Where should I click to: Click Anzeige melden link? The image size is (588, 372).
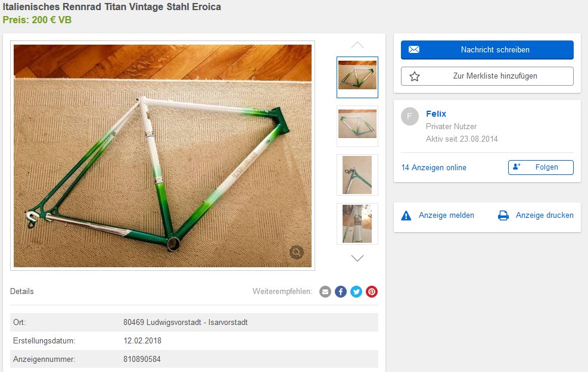click(446, 215)
